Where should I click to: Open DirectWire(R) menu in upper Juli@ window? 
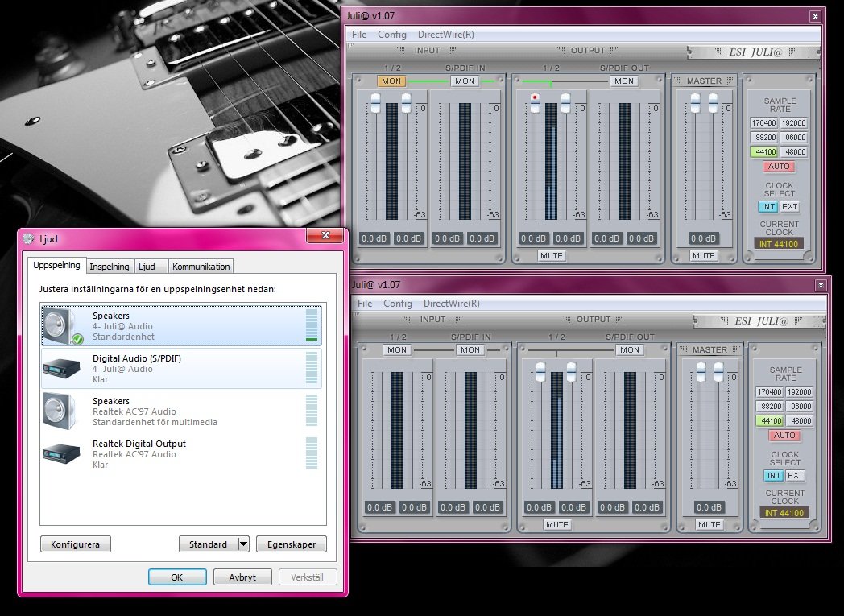pos(445,35)
